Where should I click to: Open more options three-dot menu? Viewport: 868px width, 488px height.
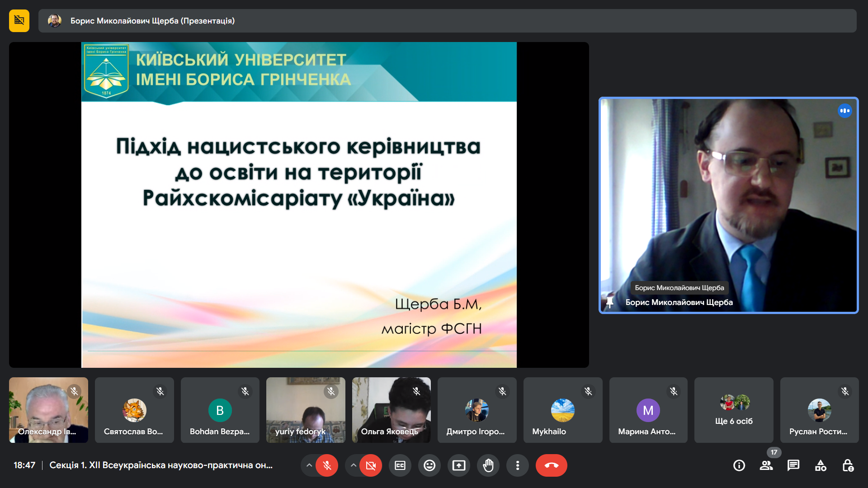[518, 465]
